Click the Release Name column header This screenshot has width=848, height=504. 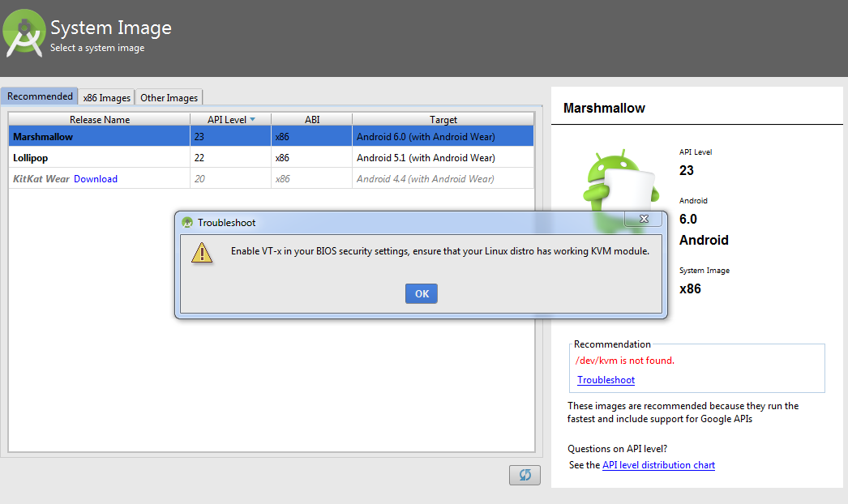[100, 119]
